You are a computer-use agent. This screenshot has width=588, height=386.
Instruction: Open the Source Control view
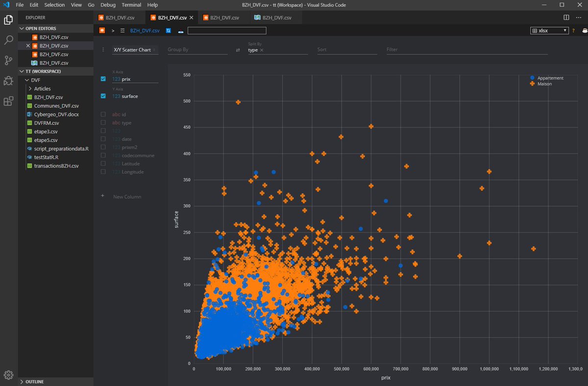[8, 60]
